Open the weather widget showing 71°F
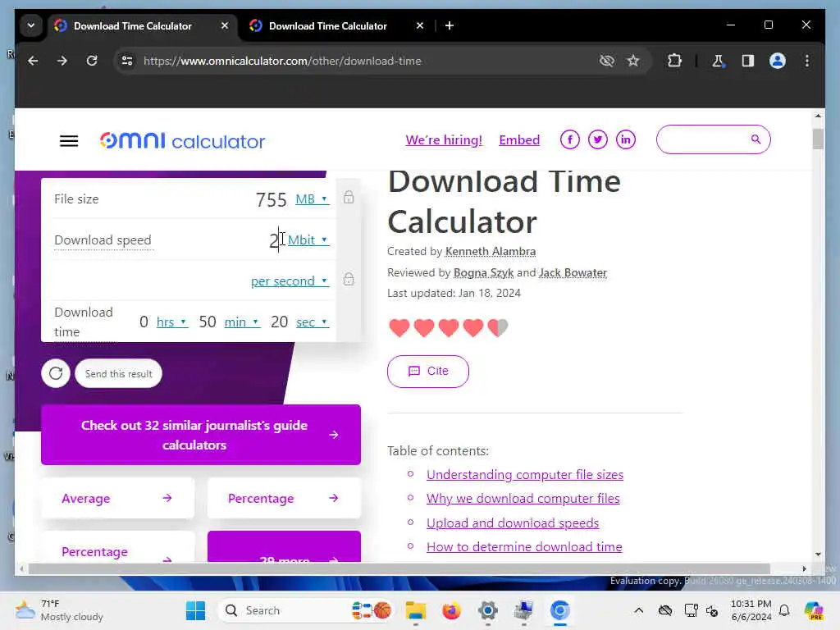The image size is (840, 630). point(59,610)
